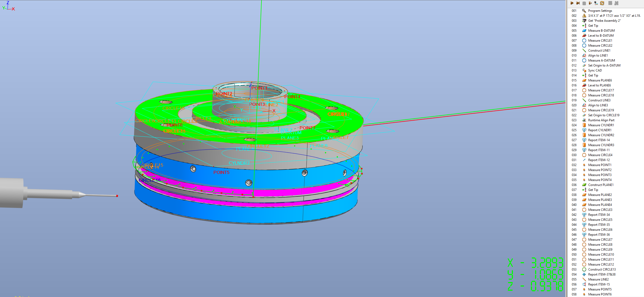
Task: Click the probe assembly icon on step 003
Action: (x=584, y=21)
